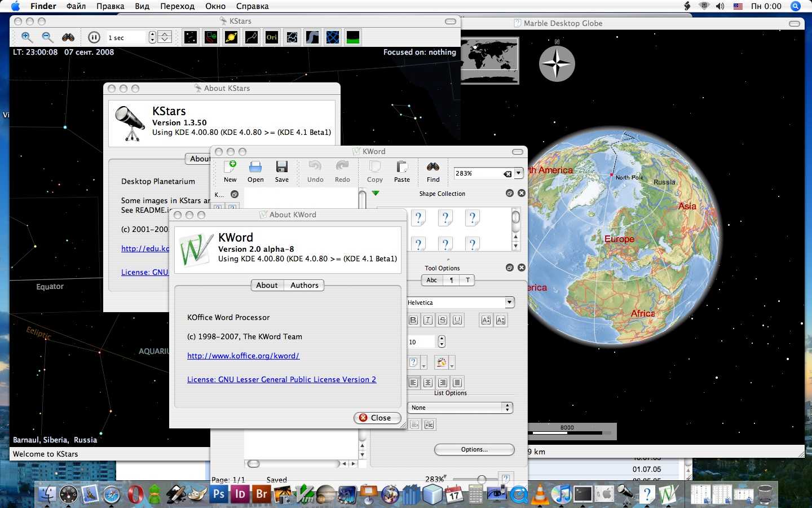Create a New document in KWord

tap(230, 172)
